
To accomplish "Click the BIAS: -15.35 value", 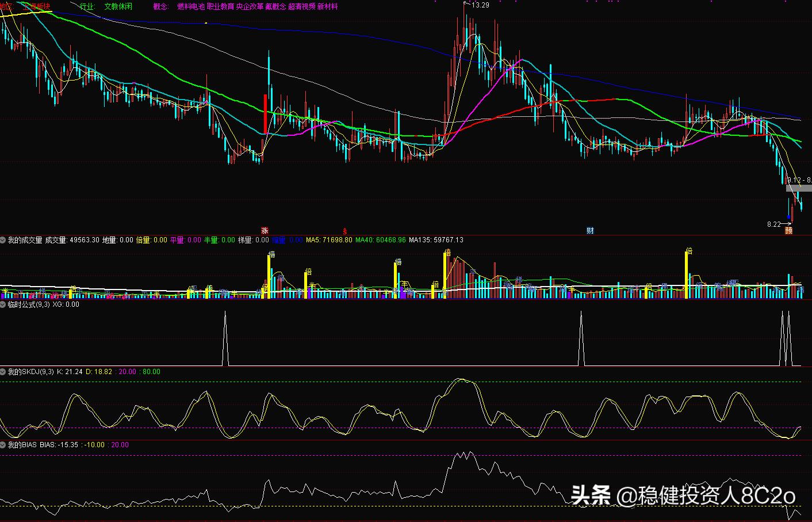I will pyautogui.click(x=59, y=445).
